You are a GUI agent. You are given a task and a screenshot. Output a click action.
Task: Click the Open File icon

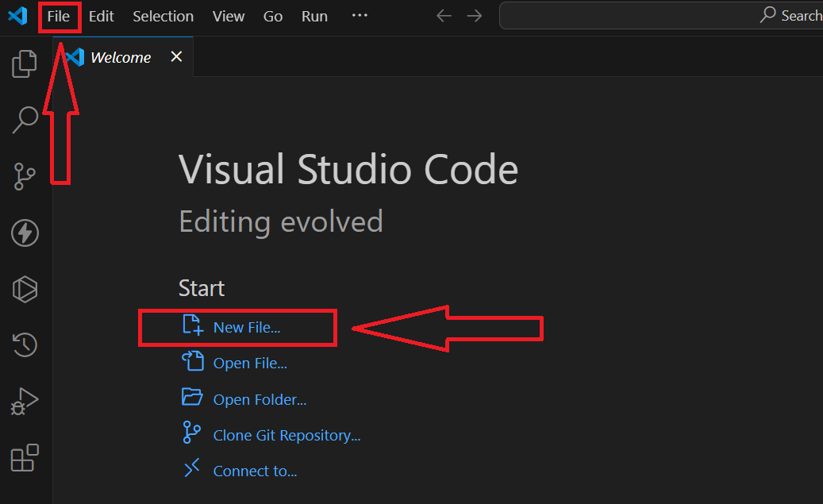[193, 360]
